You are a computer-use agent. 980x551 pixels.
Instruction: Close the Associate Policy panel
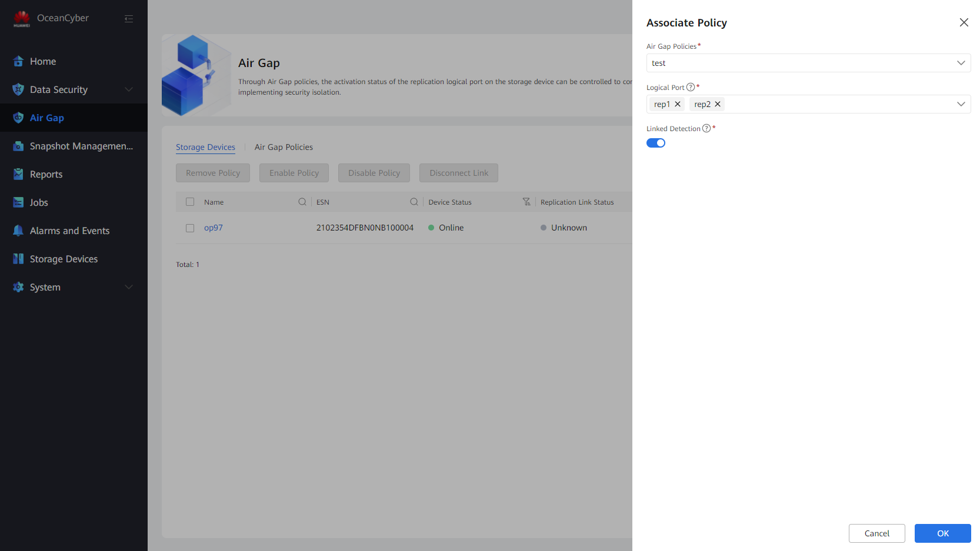click(964, 22)
